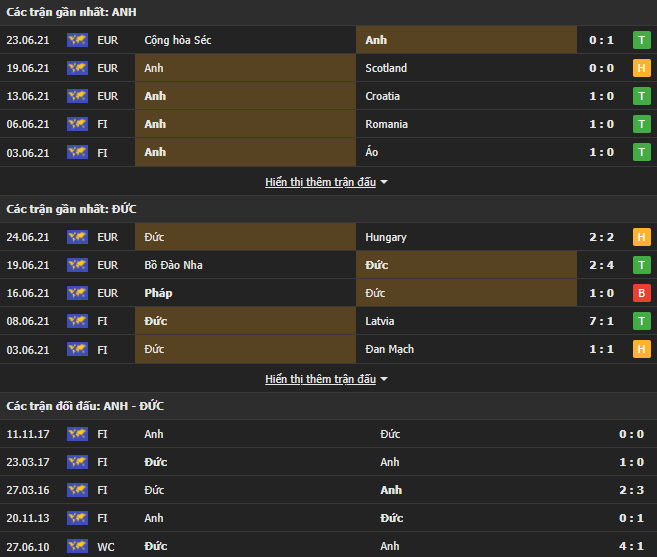This screenshot has width=657, height=557.
Task: Click the Đan Mạch team name
Action: [390, 349]
